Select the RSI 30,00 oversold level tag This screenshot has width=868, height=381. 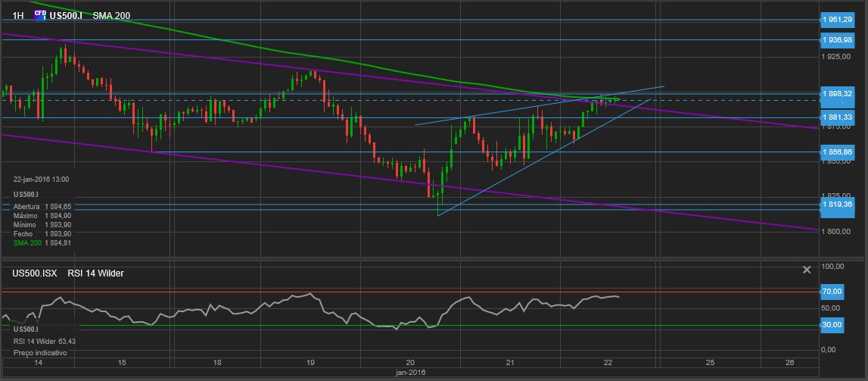coord(832,325)
